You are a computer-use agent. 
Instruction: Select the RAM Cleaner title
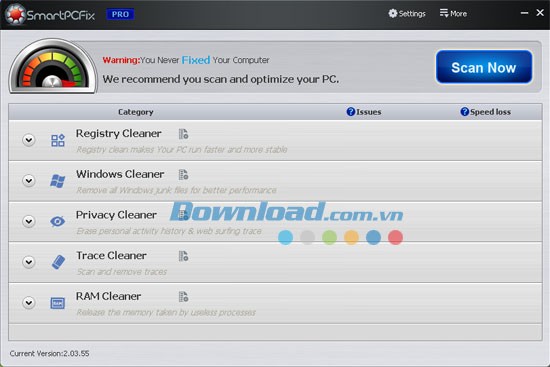[108, 296]
